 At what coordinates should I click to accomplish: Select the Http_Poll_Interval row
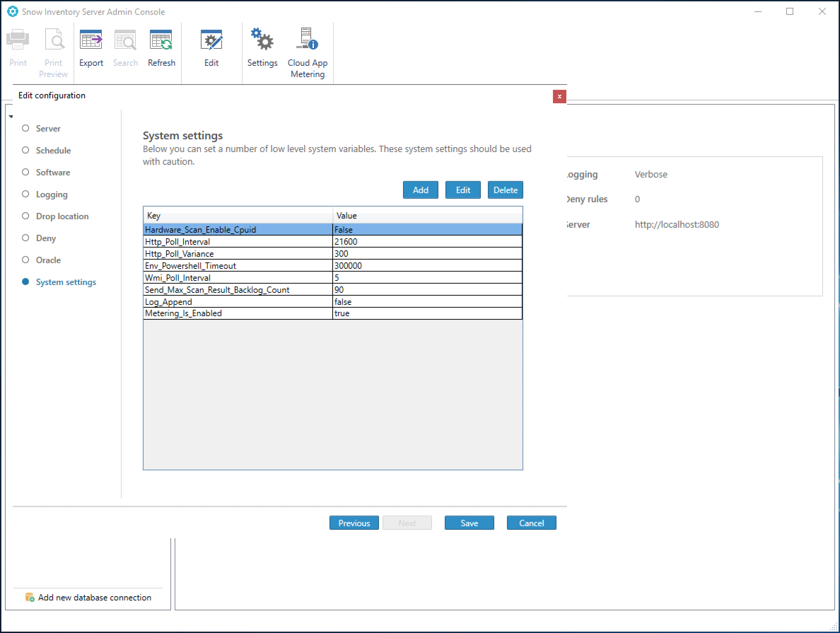[333, 242]
